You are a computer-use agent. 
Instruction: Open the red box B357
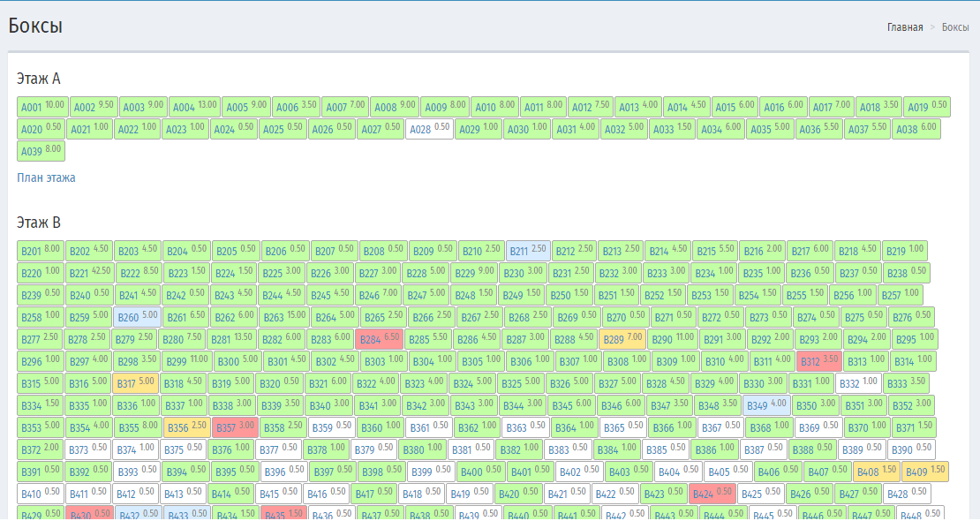(235, 427)
